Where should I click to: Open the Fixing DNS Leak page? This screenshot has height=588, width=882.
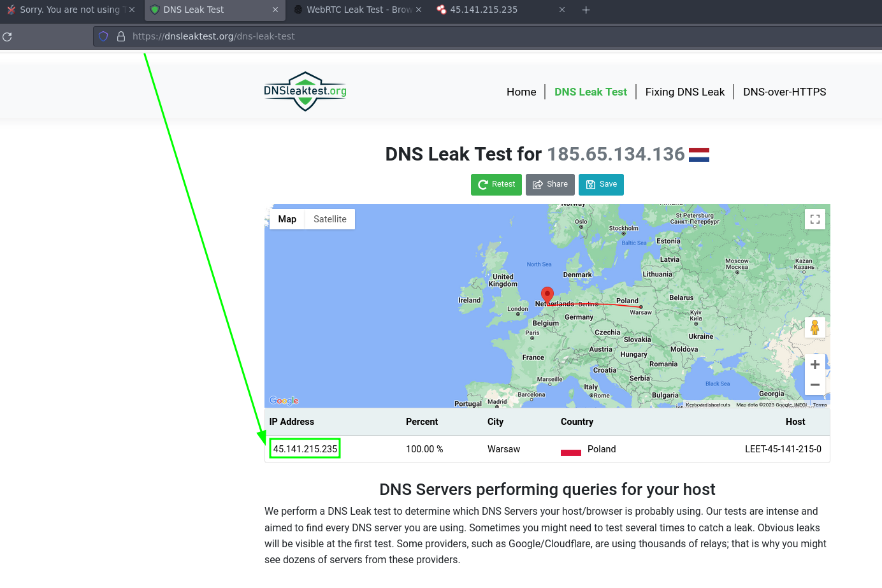pos(685,92)
